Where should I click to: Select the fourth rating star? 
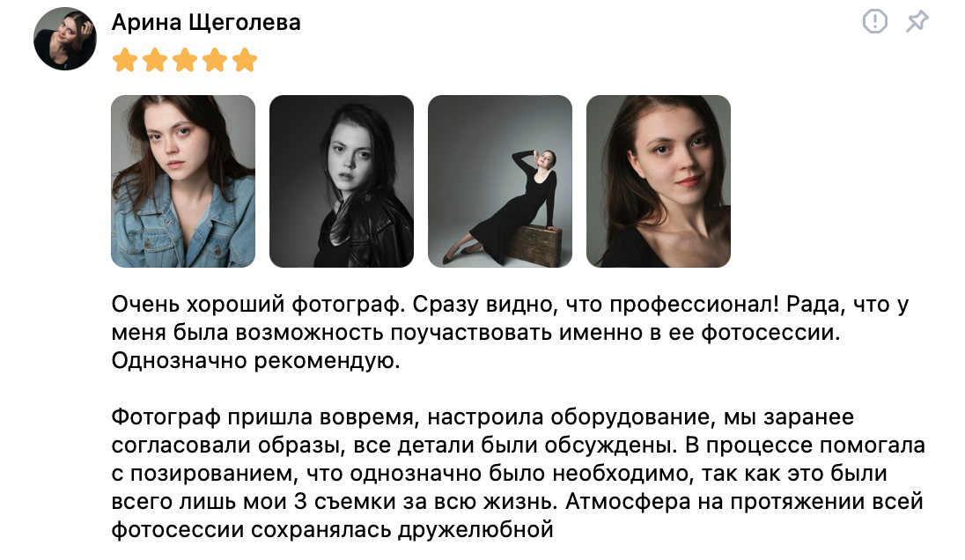tap(215, 60)
